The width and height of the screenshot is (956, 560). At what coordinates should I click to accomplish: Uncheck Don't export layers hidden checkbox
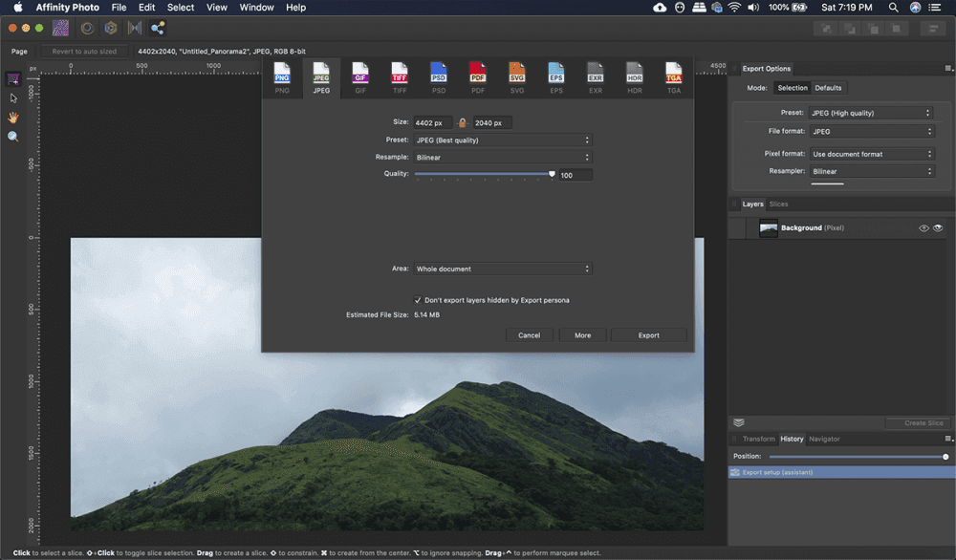pos(418,300)
